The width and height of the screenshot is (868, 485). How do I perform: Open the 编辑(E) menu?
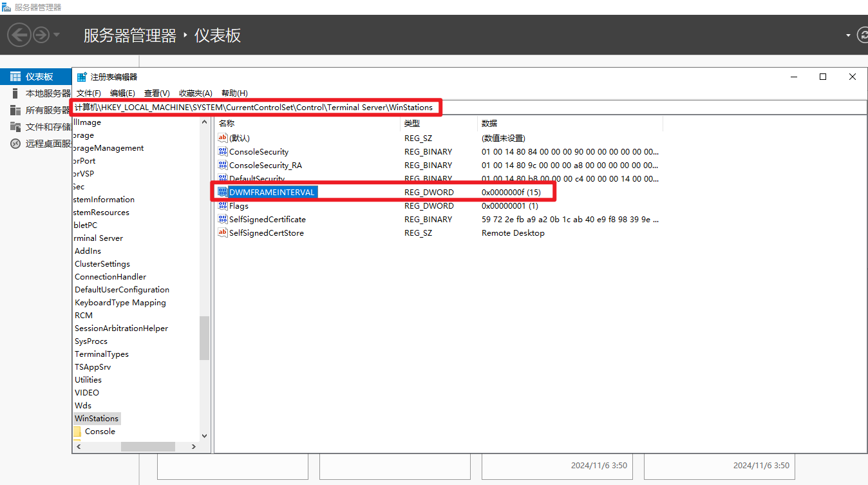point(122,93)
